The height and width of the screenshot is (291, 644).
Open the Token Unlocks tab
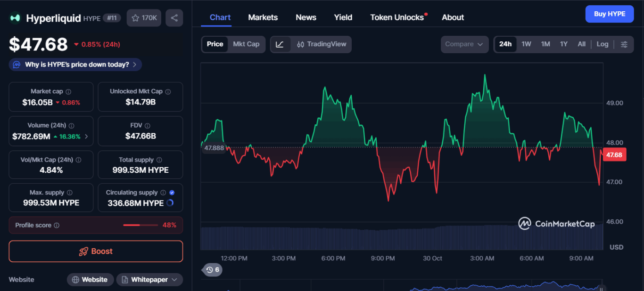[x=397, y=17]
